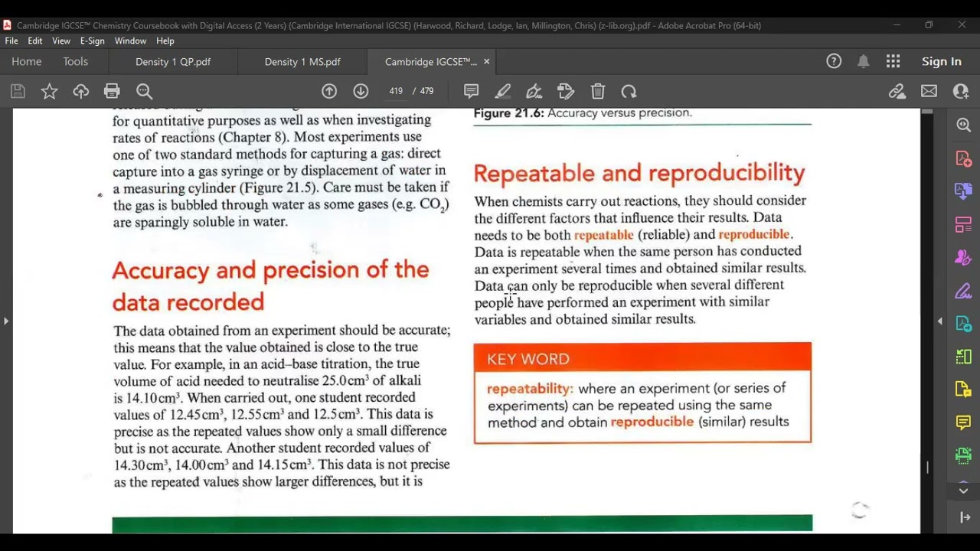Hide the right pane using side arrow
This screenshot has width=980, height=551.
(x=940, y=321)
